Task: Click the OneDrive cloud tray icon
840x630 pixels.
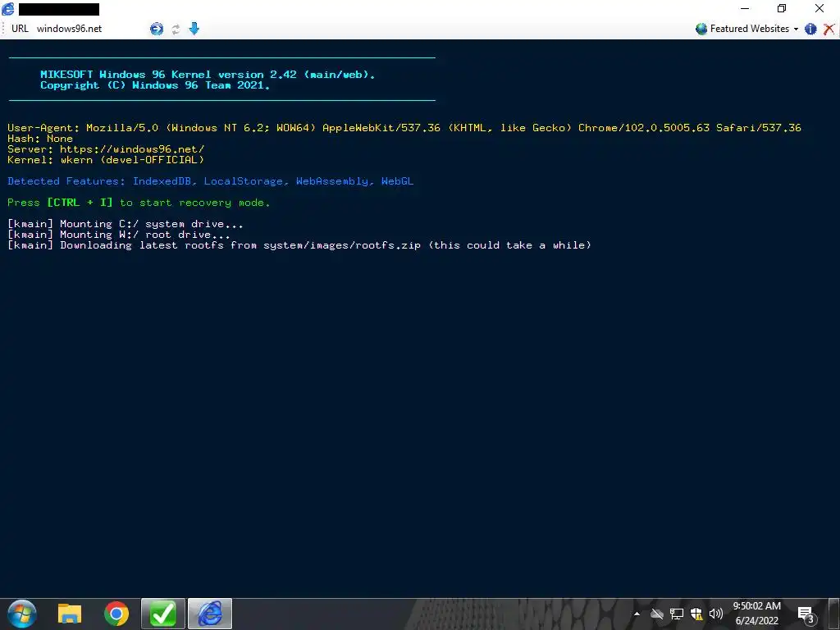Action: click(x=657, y=614)
